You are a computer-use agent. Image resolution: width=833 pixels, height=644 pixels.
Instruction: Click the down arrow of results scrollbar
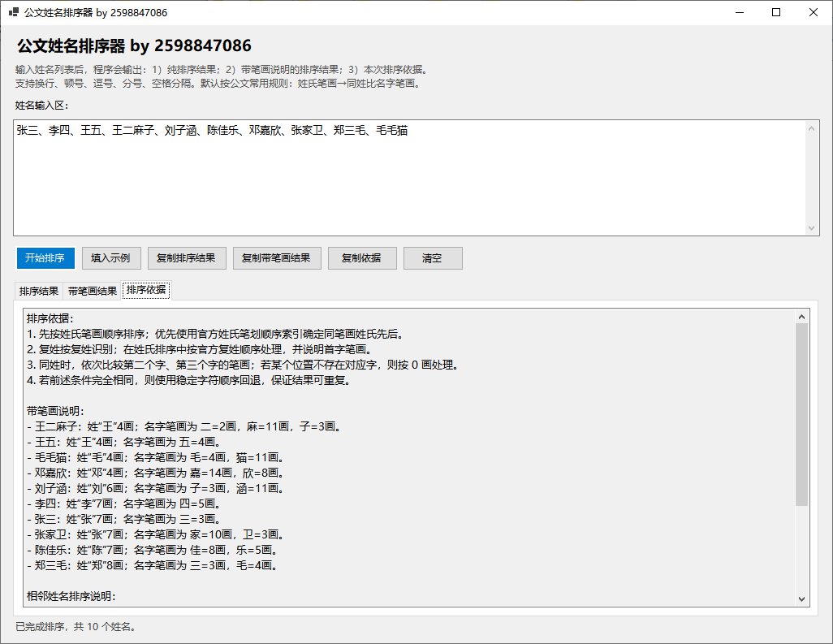click(x=802, y=599)
